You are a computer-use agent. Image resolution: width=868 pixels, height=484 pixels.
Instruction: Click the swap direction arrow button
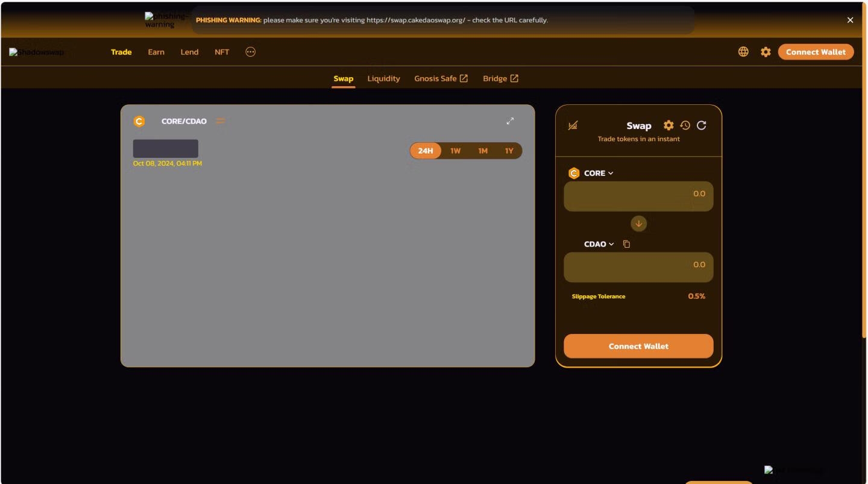pos(638,224)
